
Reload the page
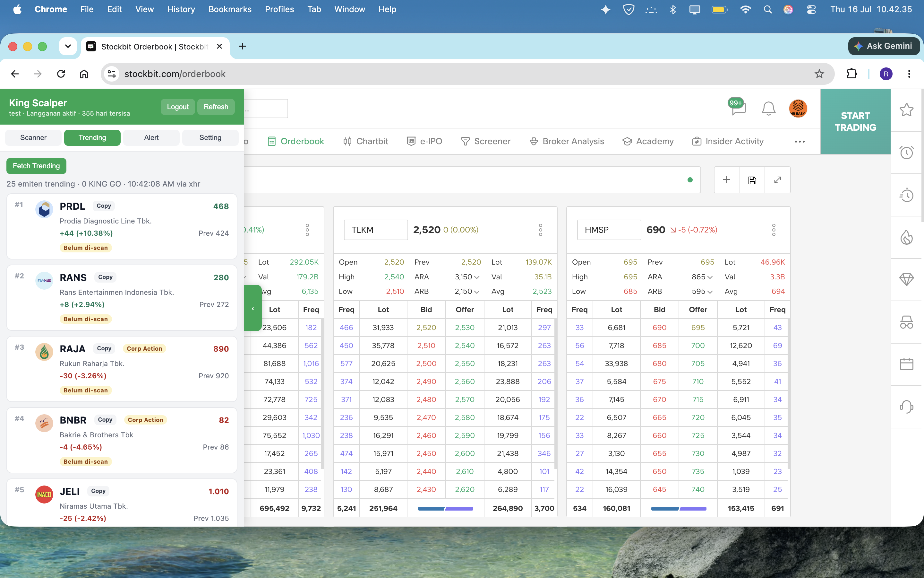[61, 74]
